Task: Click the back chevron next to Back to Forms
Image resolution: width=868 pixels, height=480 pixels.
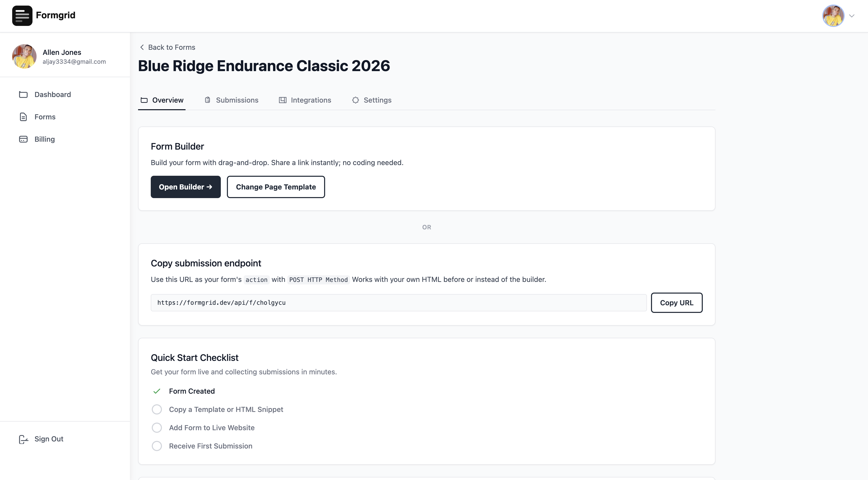Action: click(x=142, y=47)
